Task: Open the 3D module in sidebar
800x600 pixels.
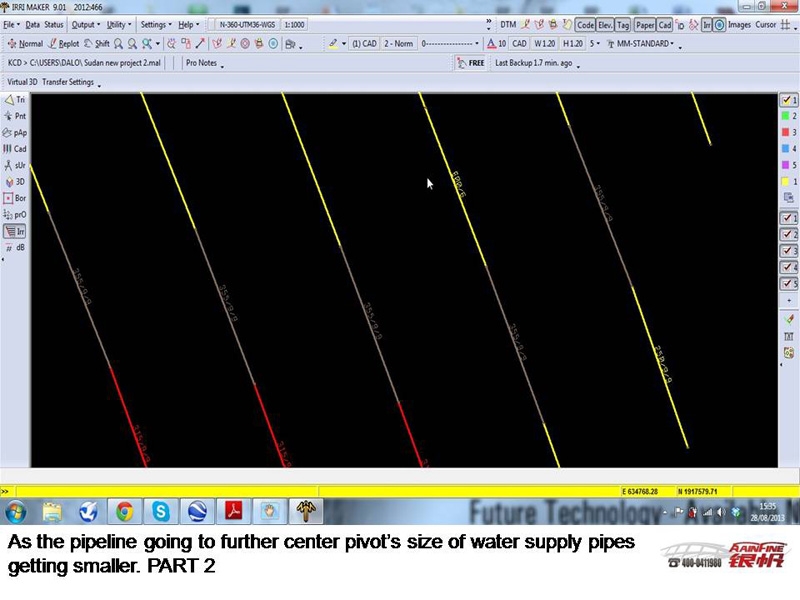Action: (14, 182)
